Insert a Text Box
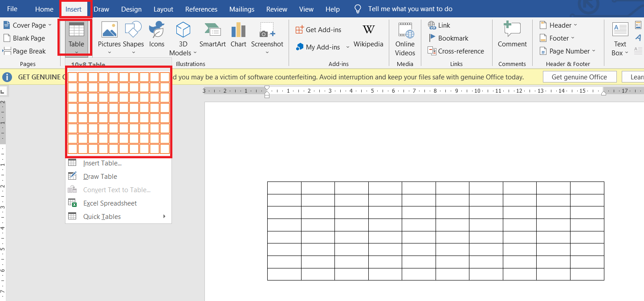The width and height of the screenshot is (644, 301). coord(620,39)
